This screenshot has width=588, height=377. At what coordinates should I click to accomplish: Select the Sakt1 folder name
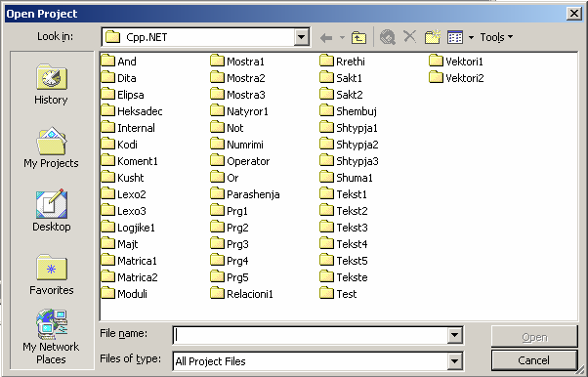click(x=349, y=78)
